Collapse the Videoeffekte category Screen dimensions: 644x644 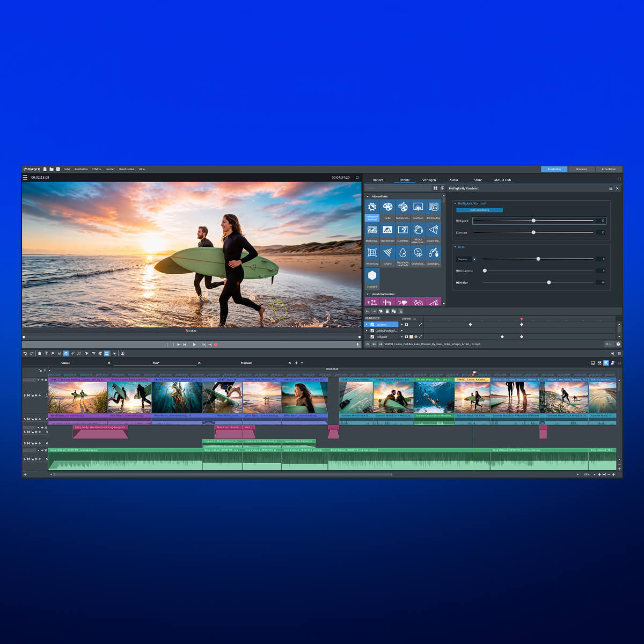click(x=368, y=197)
